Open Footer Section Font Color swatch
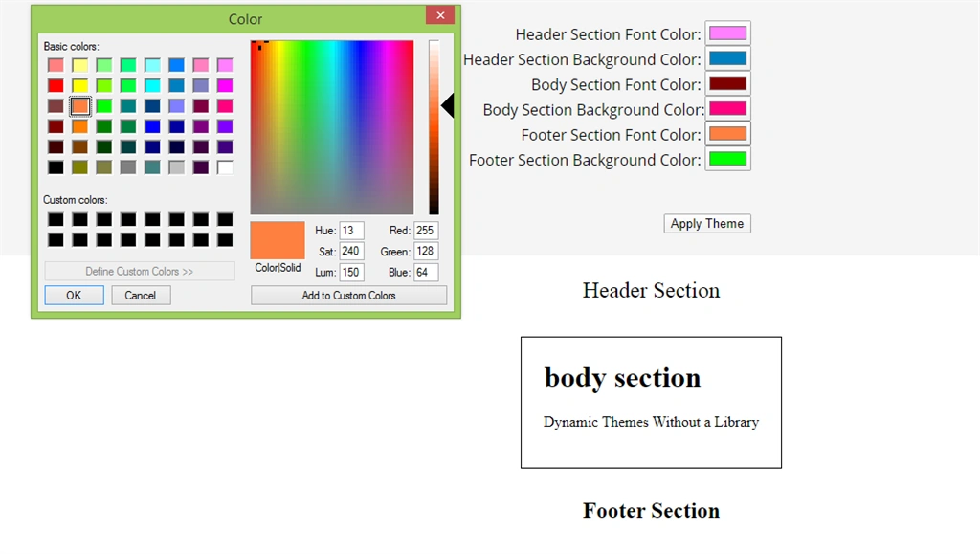Image resolution: width=980 pixels, height=554 pixels. pyautogui.click(x=727, y=134)
